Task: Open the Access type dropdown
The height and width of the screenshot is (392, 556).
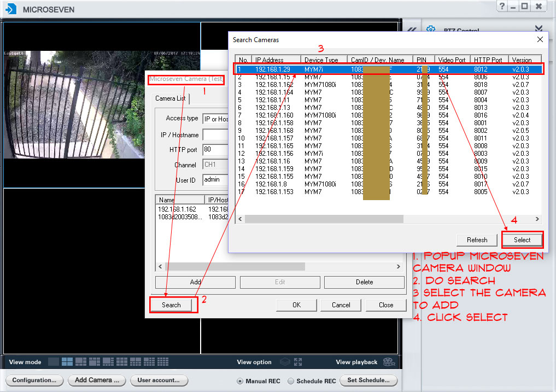Action: [215, 119]
